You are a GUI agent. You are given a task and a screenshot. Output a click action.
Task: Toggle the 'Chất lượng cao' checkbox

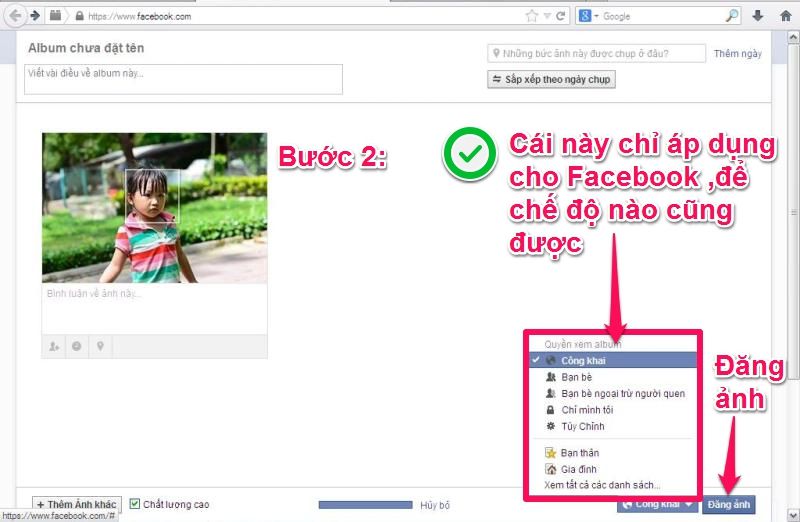tap(135, 504)
